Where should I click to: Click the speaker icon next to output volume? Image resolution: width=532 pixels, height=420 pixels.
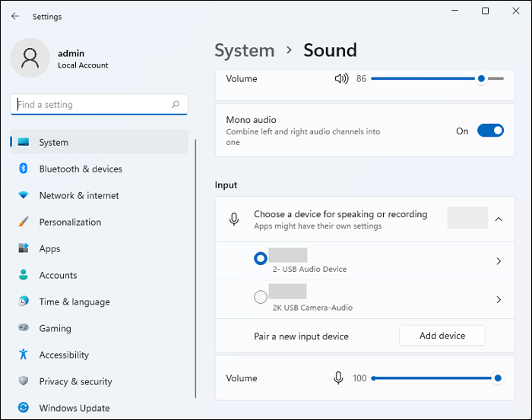click(x=341, y=78)
